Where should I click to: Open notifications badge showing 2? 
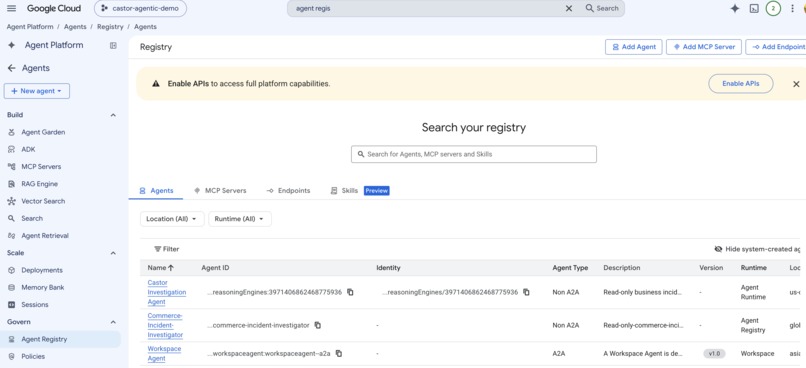pos(773,8)
